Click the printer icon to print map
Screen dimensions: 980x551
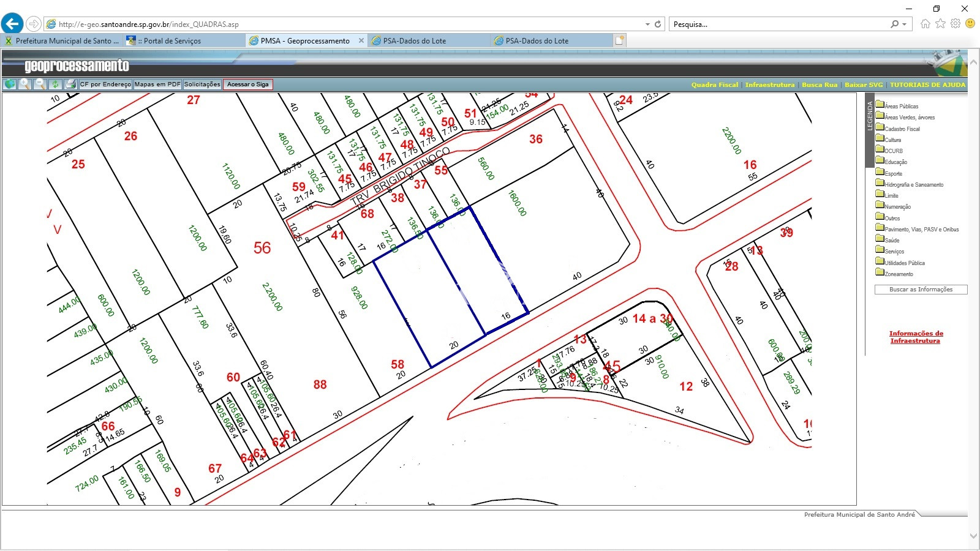click(70, 84)
